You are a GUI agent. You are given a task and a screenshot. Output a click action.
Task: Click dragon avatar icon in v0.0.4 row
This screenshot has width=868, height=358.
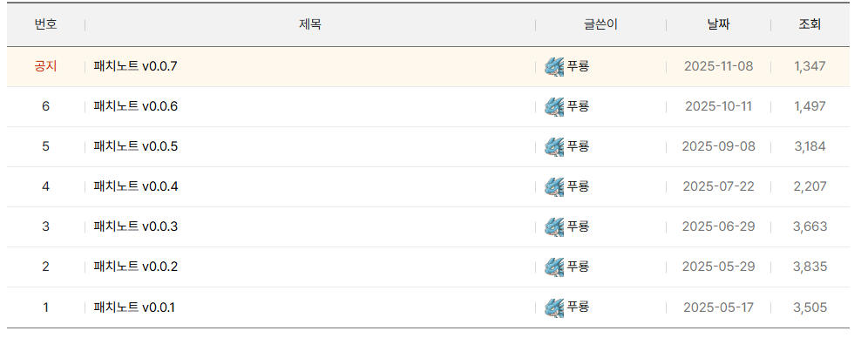[554, 186]
